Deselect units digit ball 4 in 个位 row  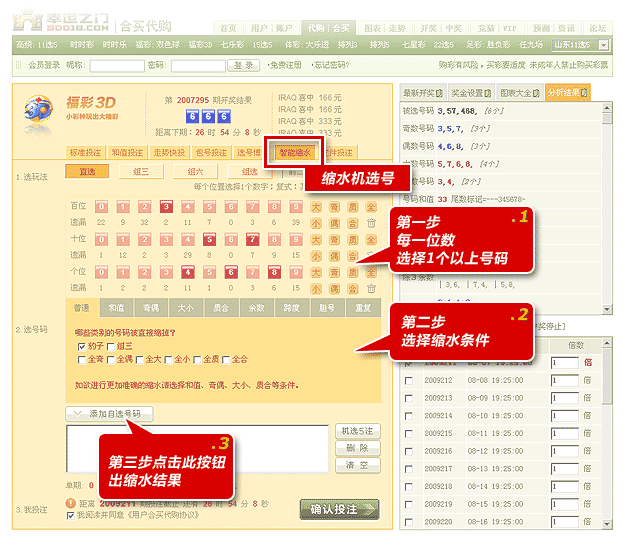(188, 272)
